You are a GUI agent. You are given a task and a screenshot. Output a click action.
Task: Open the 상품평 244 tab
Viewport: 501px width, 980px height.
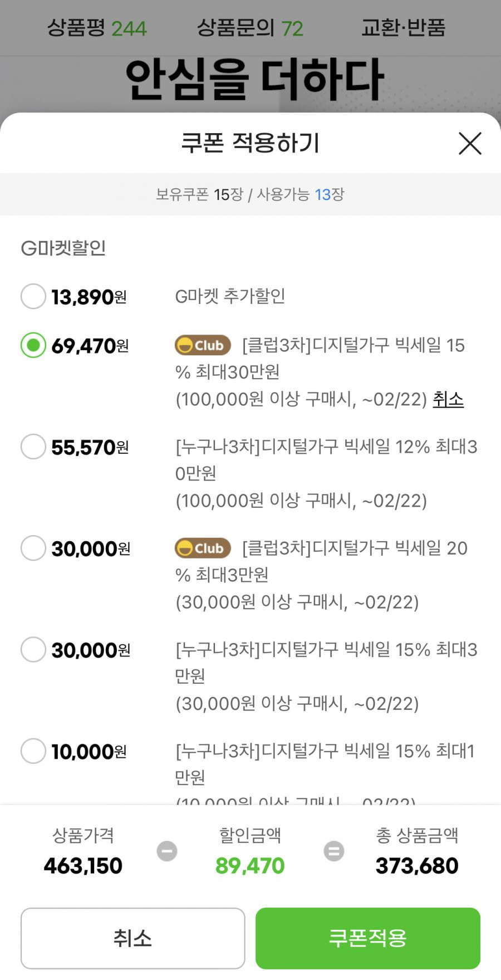coord(97,28)
